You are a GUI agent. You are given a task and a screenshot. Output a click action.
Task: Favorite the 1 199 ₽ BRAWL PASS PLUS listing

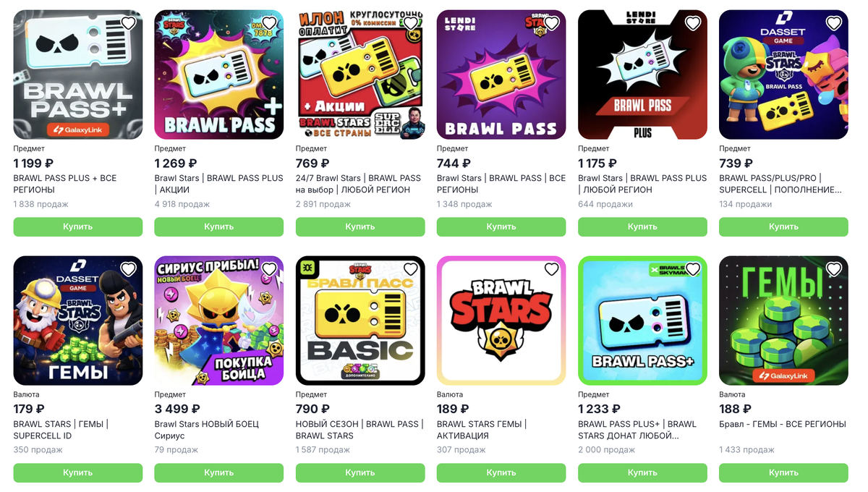(128, 23)
